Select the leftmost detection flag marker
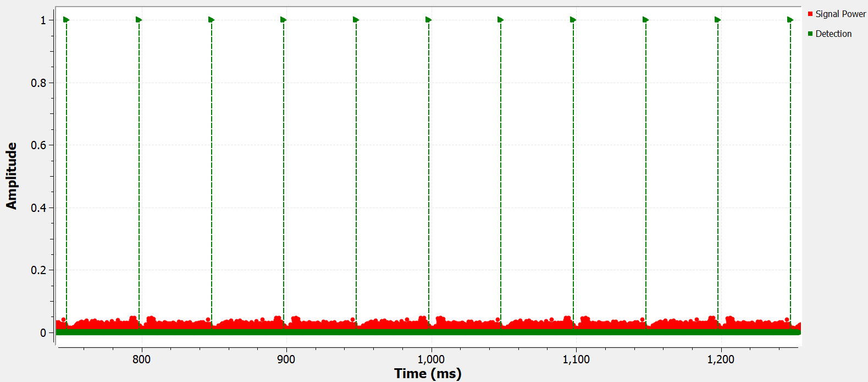Viewport: 868px width, 382px height. point(67,20)
